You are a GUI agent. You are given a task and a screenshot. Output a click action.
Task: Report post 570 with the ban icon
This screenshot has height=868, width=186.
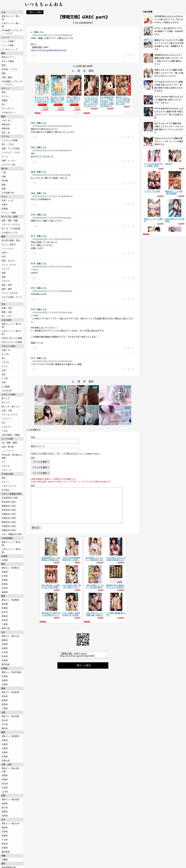[133, 226]
